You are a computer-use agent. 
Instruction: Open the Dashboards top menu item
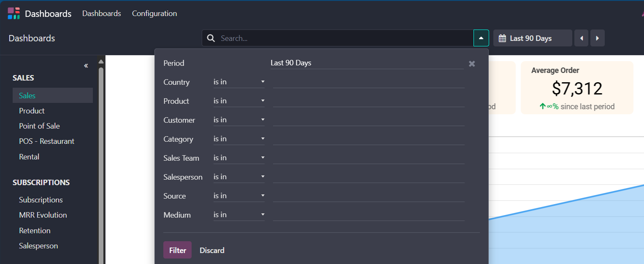click(x=102, y=13)
